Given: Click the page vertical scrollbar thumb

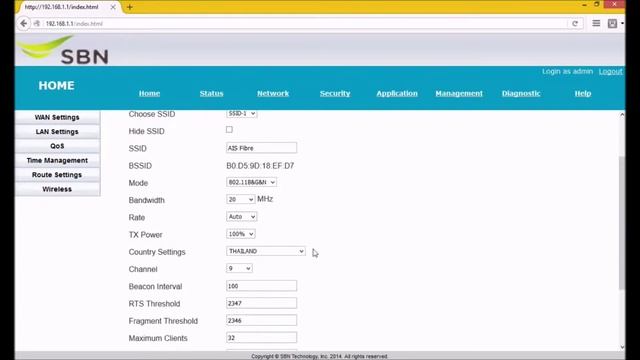Looking at the screenshot, I should pos(622,222).
